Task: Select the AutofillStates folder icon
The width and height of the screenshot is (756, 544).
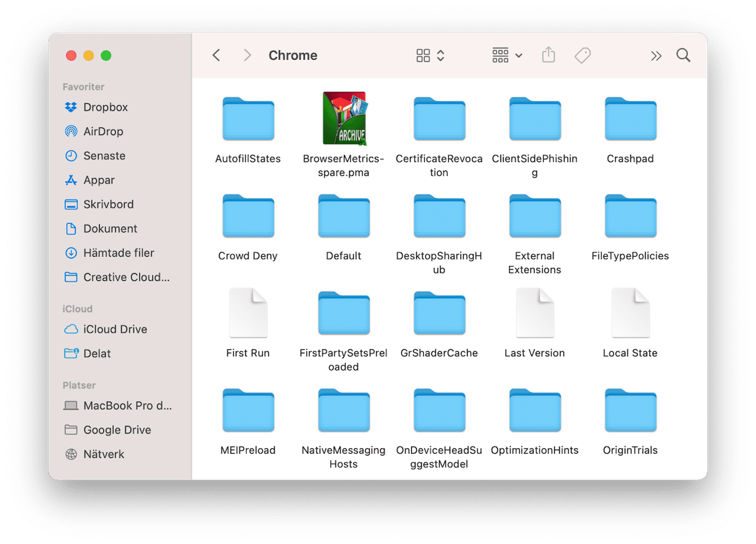Action: pos(248,119)
